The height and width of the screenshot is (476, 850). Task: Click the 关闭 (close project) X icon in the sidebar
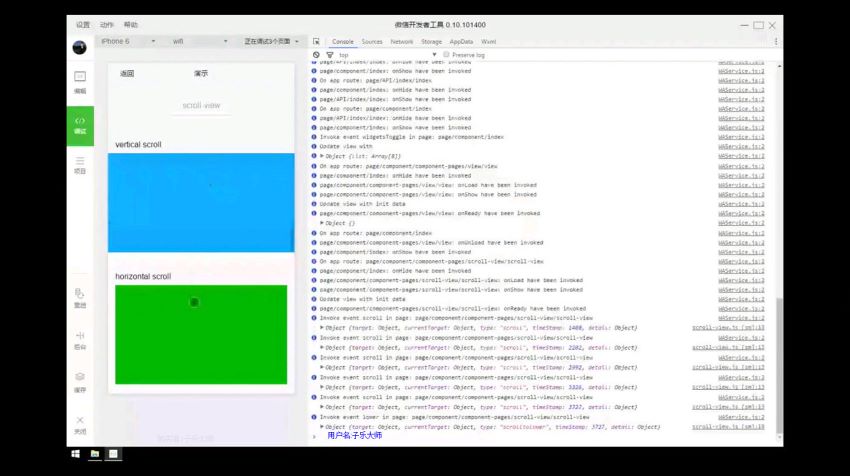[80, 425]
